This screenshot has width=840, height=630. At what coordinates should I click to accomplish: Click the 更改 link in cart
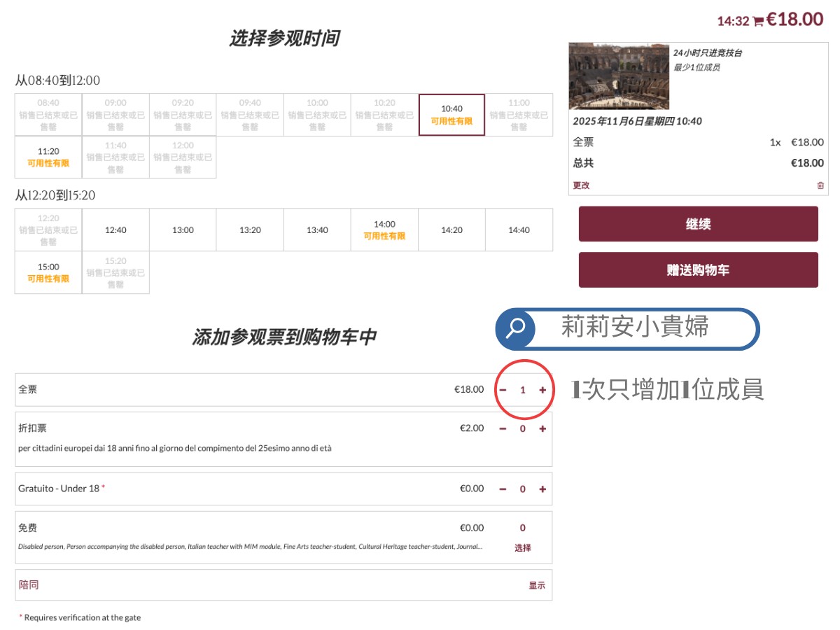click(x=581, y=185)
